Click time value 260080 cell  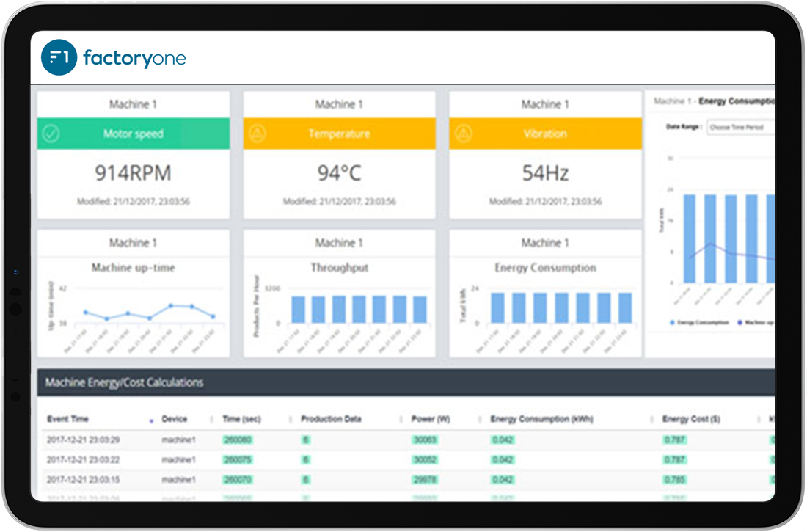coord(237,440)
